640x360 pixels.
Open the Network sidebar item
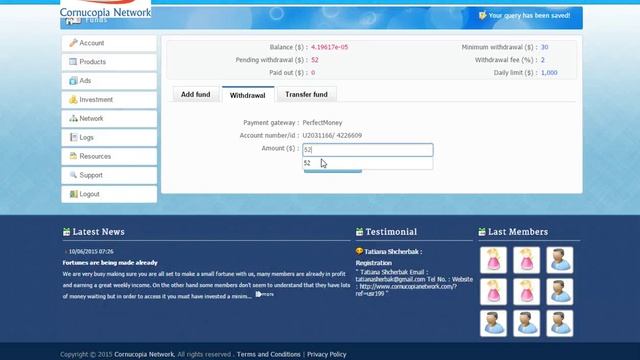(109, 118)
